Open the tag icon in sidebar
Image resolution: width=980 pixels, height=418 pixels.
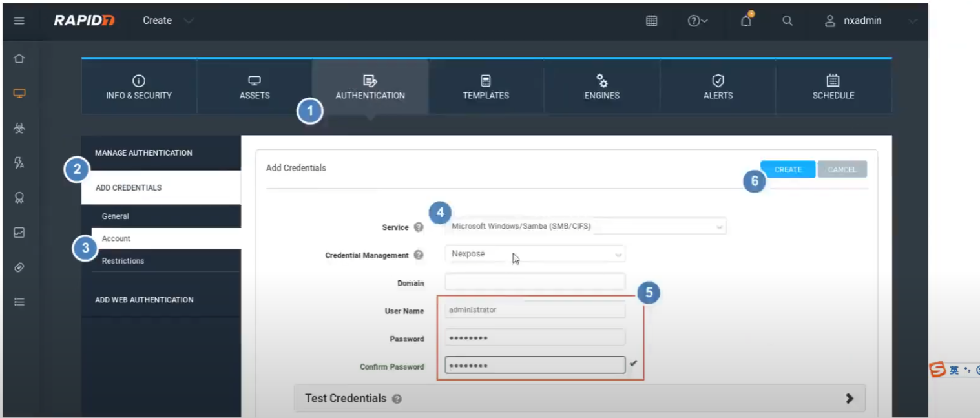click(19, 267)
